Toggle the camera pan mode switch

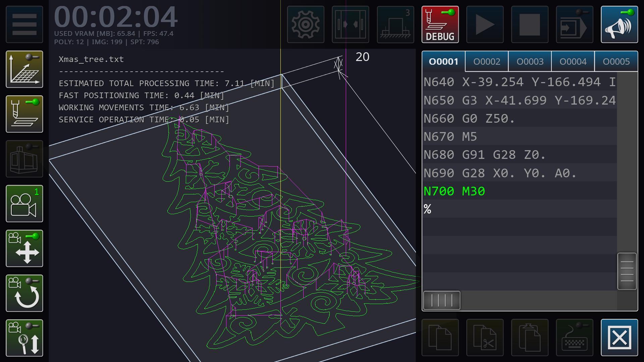click(24, 248)
